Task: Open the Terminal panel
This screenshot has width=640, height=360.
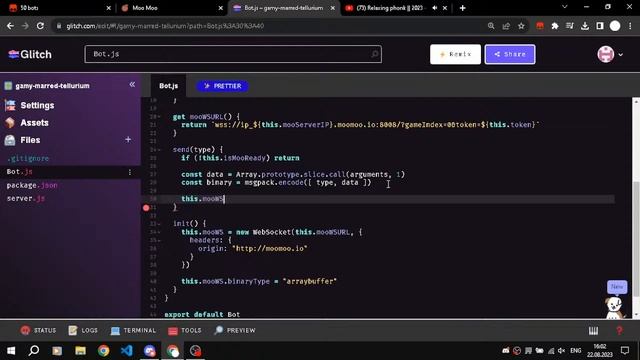Action: tap(133, 330)
